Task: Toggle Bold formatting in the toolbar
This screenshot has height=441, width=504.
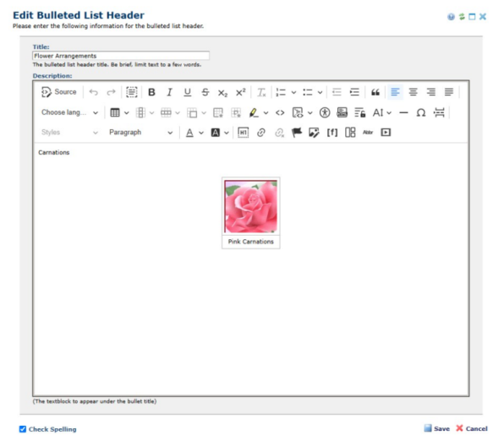Action: (x=151, y=92)
